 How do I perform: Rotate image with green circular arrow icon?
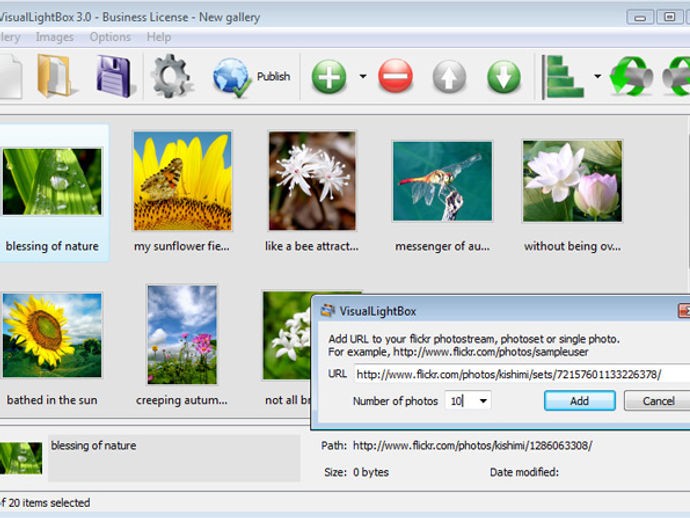pyautogui.click(x=631, y=77)
